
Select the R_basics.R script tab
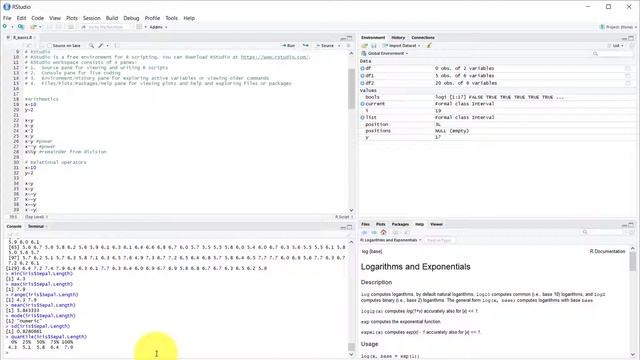22,38
